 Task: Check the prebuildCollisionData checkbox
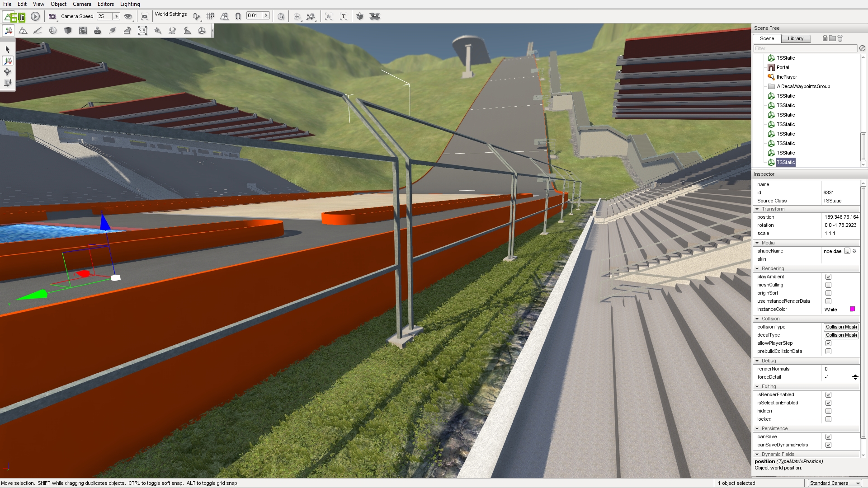pyautogui.click(x=828, y=352)
